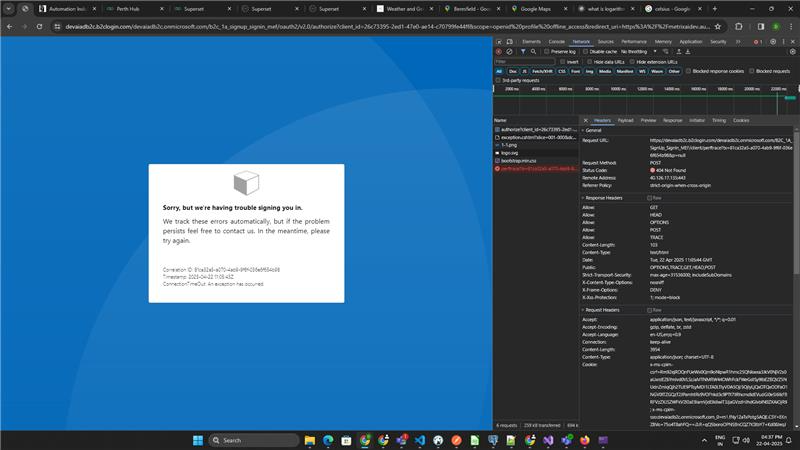Click the DevTools inspect element icon
Screen dimensions: 800x450
coord(499,42)
